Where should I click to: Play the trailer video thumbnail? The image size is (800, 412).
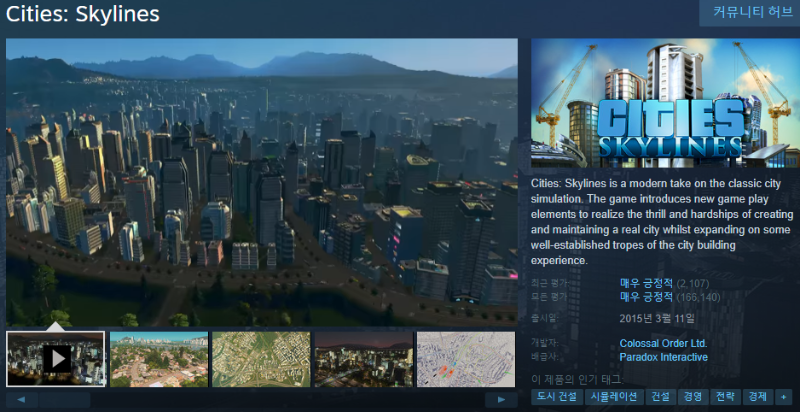[56, 359]
